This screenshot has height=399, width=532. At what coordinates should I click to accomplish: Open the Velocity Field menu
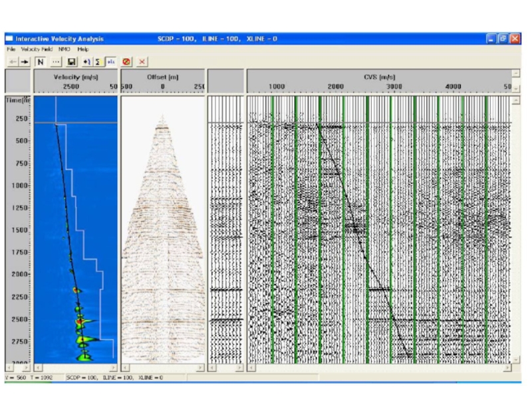click(36, 49)
